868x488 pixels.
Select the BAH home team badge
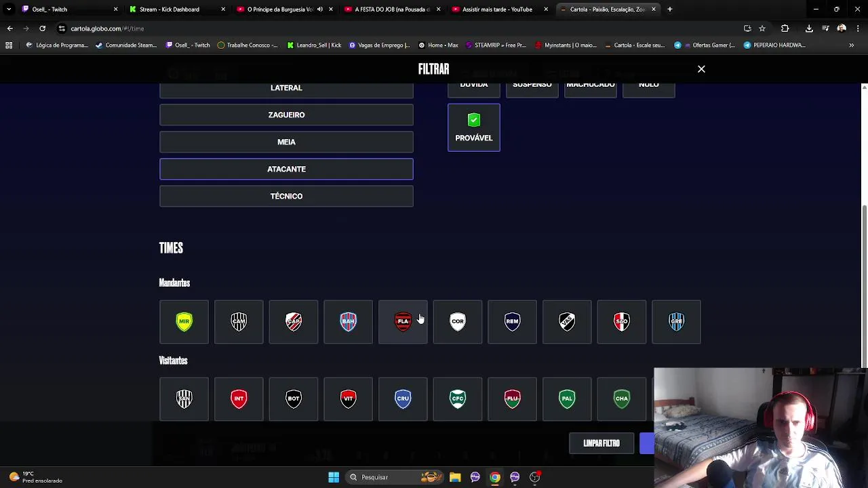pyautogui.click(x=348, y=322)
